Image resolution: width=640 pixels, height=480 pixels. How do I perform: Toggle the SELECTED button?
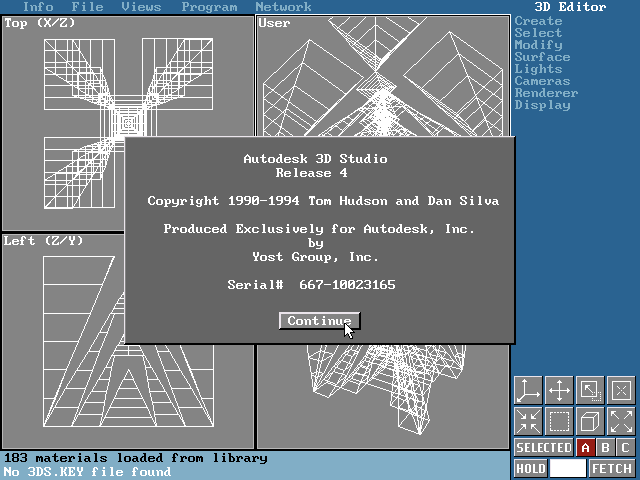click(544, 448)
